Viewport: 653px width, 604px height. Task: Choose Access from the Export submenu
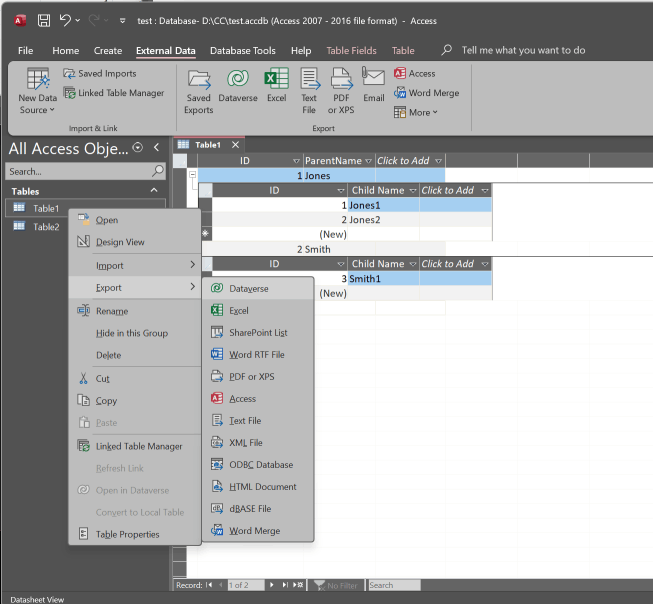point(258,399)
